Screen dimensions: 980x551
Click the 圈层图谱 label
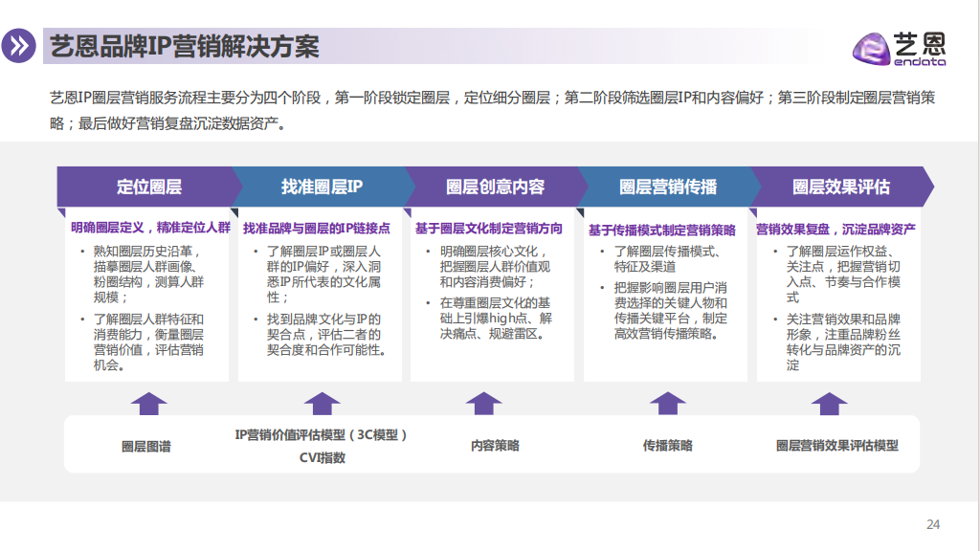pos(146,446)
